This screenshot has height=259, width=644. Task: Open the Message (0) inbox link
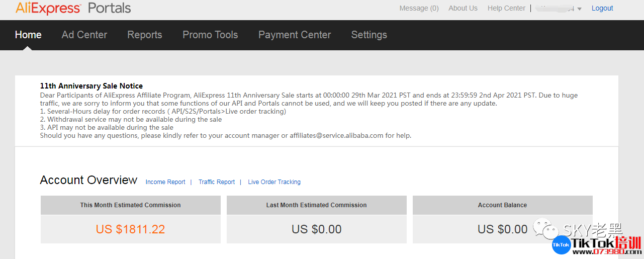pyautogui.click(x=419, y=8)
